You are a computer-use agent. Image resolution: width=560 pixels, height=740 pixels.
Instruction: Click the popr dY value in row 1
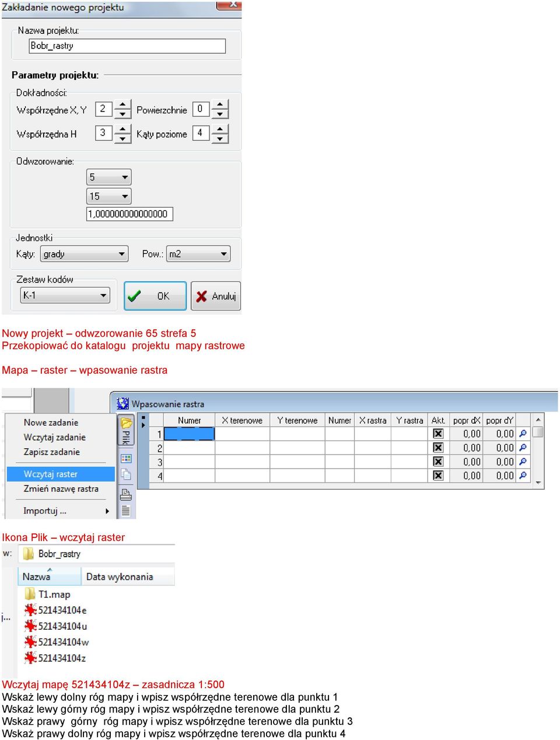(x=499, y=434)
